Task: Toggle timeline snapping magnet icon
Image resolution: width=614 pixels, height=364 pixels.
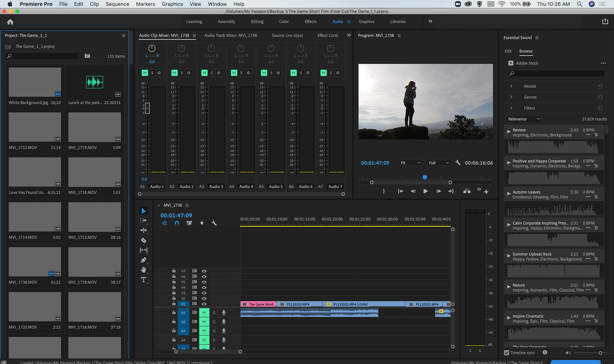Action: click(177, 223)
